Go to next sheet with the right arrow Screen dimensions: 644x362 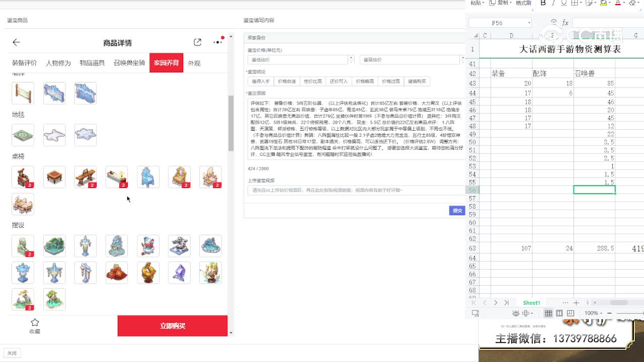click(x=496, y=303)
